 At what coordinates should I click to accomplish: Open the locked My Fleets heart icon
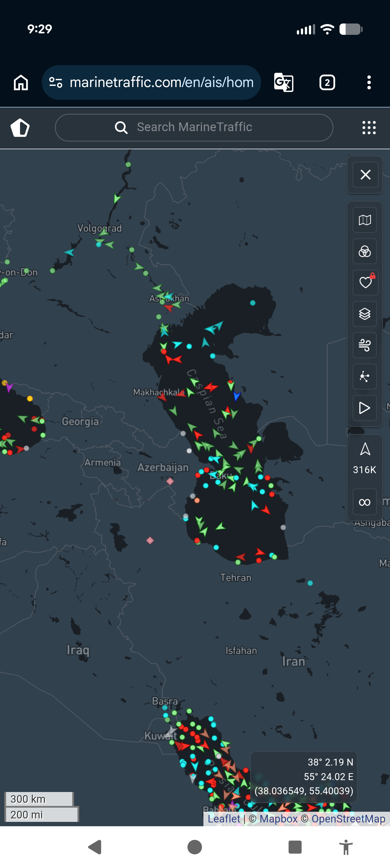pos(365,282)
